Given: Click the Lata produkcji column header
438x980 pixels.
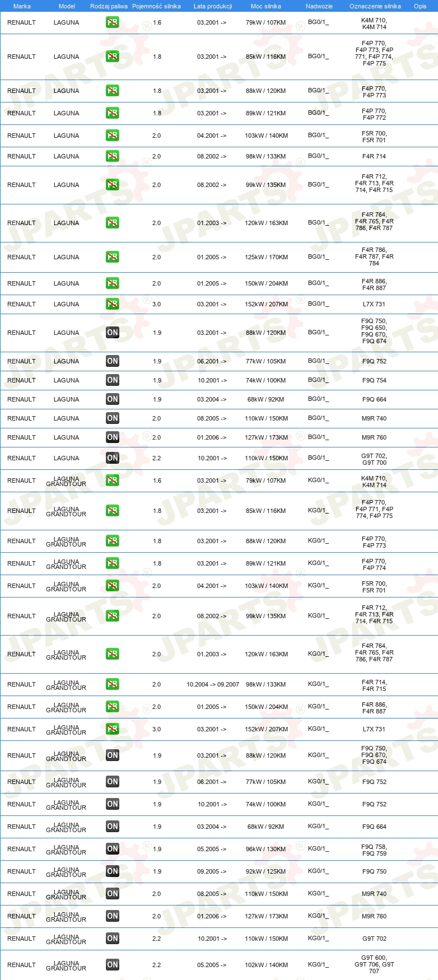Looking at the screenshot, I should 213,6.
